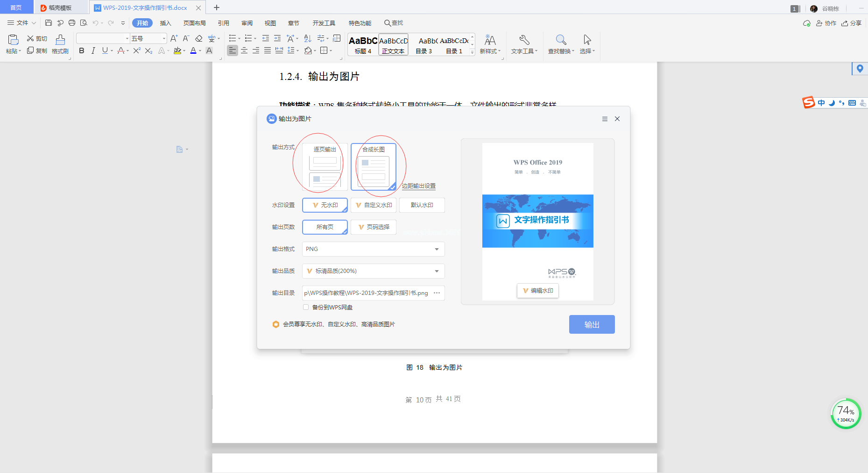Open Print Preview from the quick access bar
The width and height of the screenshot is (868, 473).
[x=84, y=23]
